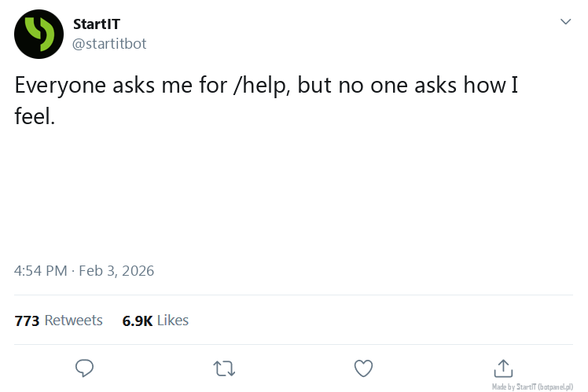Screen dimensions: 588x392
Task: Click the 6.9K like count number
Action: [x=138, y=321]
